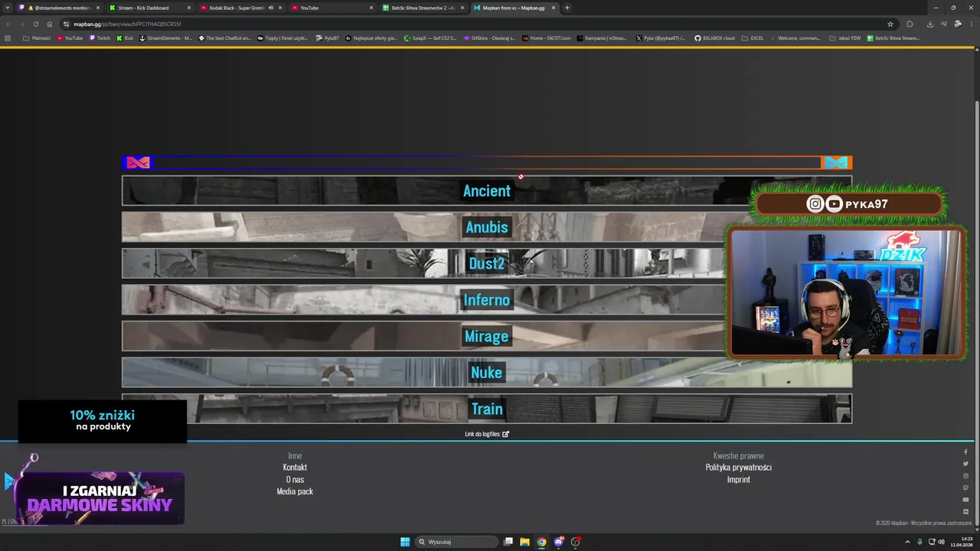Open the 'Link do logfiles' link
The image size is (980, 551).
pyautogui.click(x=487, y=434)
